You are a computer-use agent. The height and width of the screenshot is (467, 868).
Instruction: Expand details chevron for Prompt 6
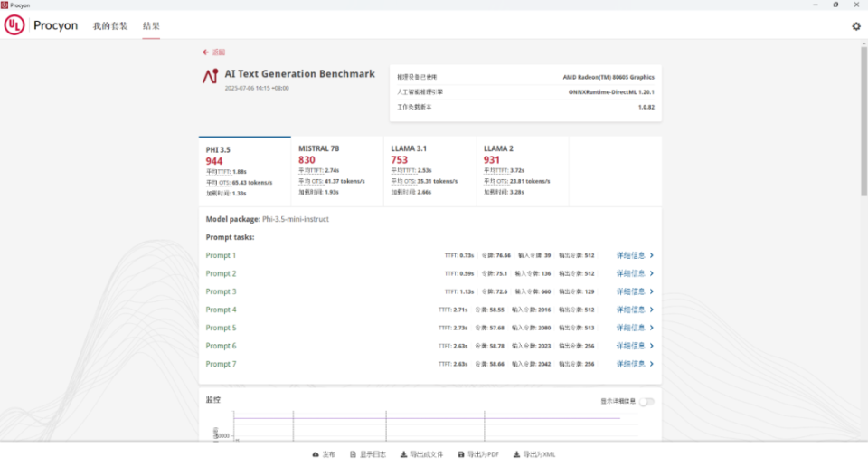pos(652,346)
